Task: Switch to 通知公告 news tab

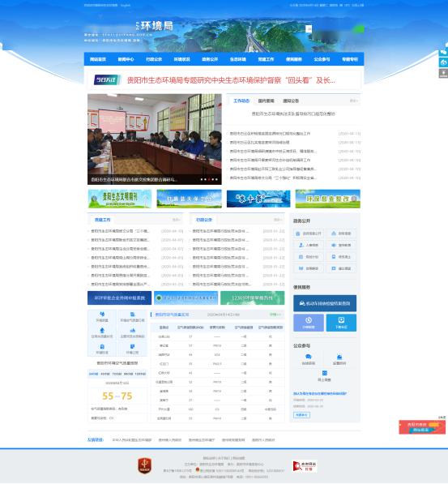Action: tap(291, 101)
